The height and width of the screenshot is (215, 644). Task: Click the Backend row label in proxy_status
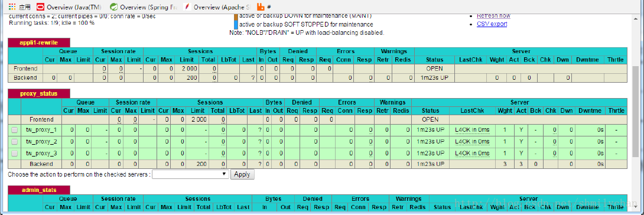click(x=41, y=164)
